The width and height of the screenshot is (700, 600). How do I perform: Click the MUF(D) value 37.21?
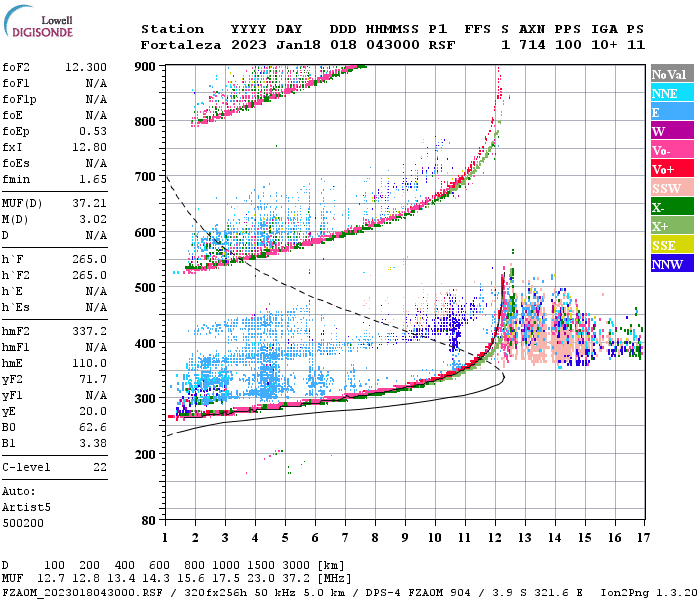coord(89,204)
